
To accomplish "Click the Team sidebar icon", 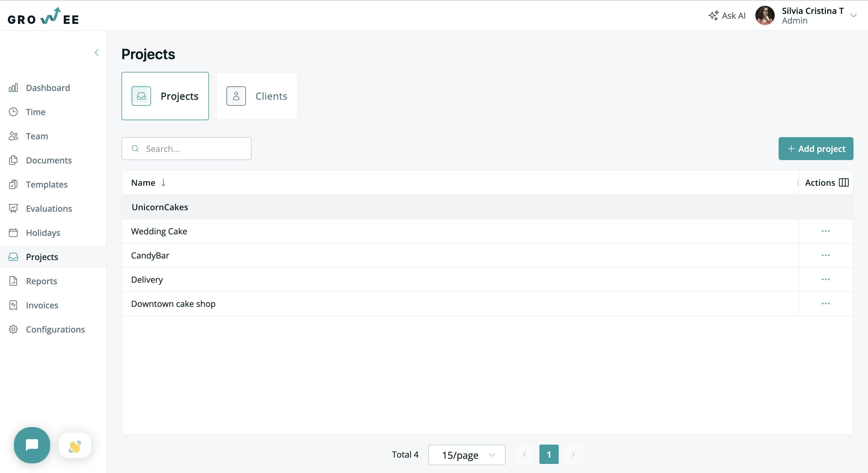I will pyautogui.click(x=14, y=136).
